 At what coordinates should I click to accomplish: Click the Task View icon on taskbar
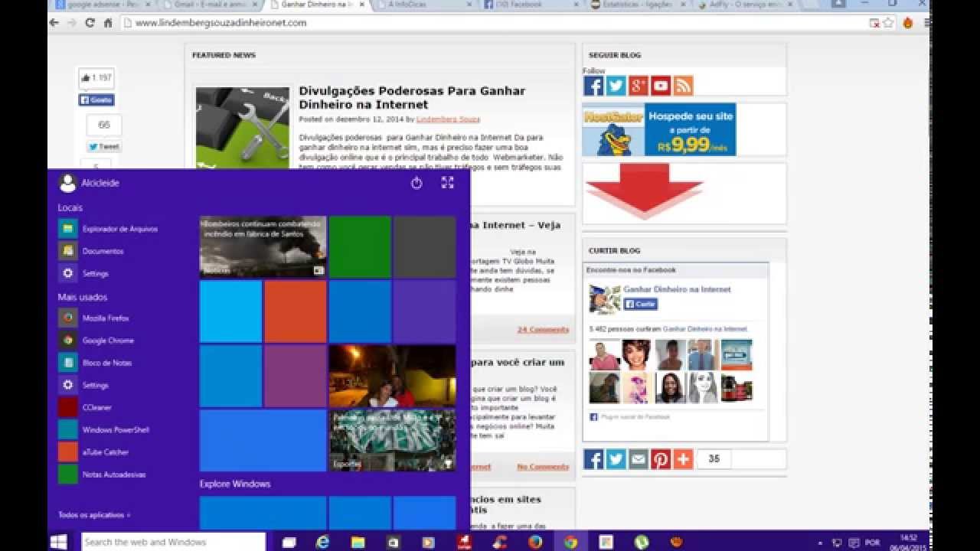(x=289, y=542)
